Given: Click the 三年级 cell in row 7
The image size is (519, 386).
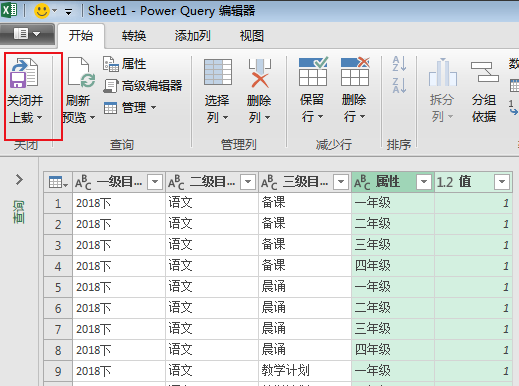Looking at the screenshot, I should [x=393, y=329].
